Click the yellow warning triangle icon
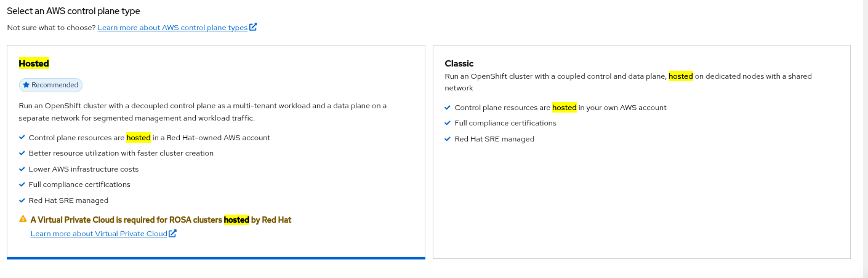868x278 pixels. click(23, 219)
